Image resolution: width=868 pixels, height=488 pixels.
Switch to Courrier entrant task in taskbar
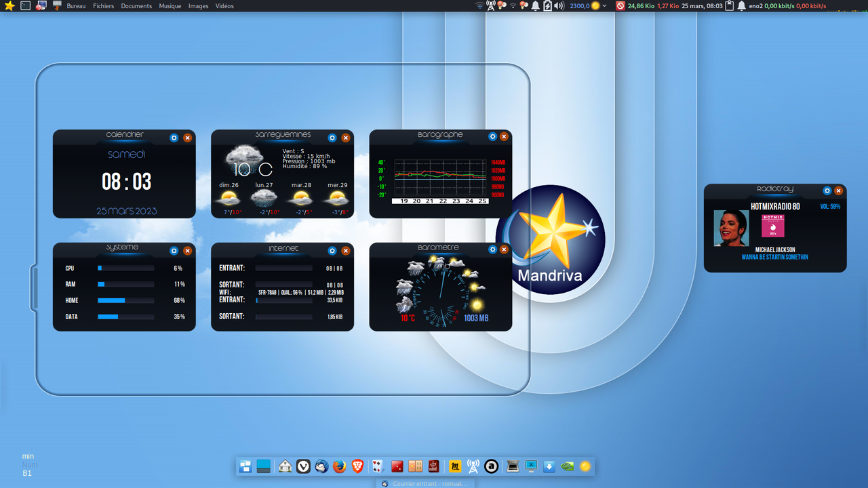tap(425, 483)
